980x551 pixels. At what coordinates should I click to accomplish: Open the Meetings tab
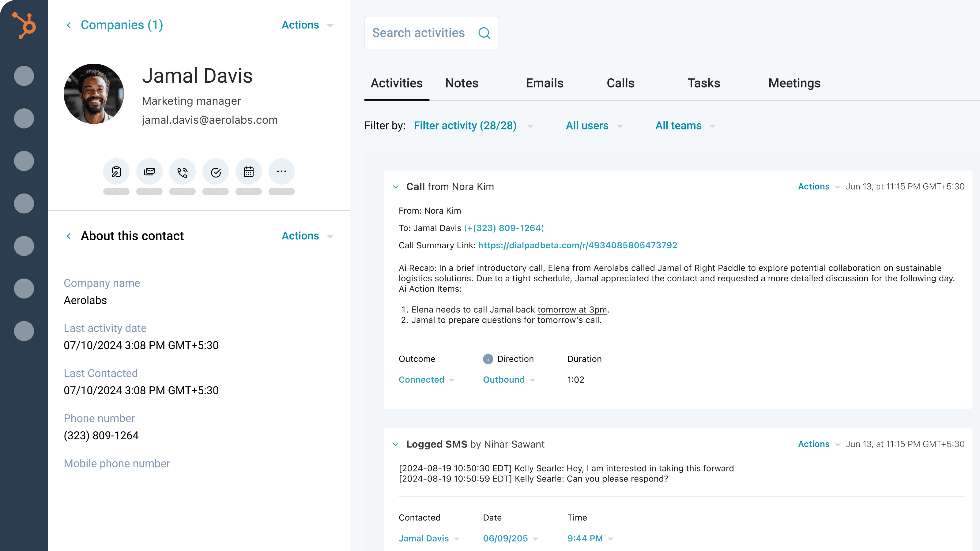[x=794, y=83]
